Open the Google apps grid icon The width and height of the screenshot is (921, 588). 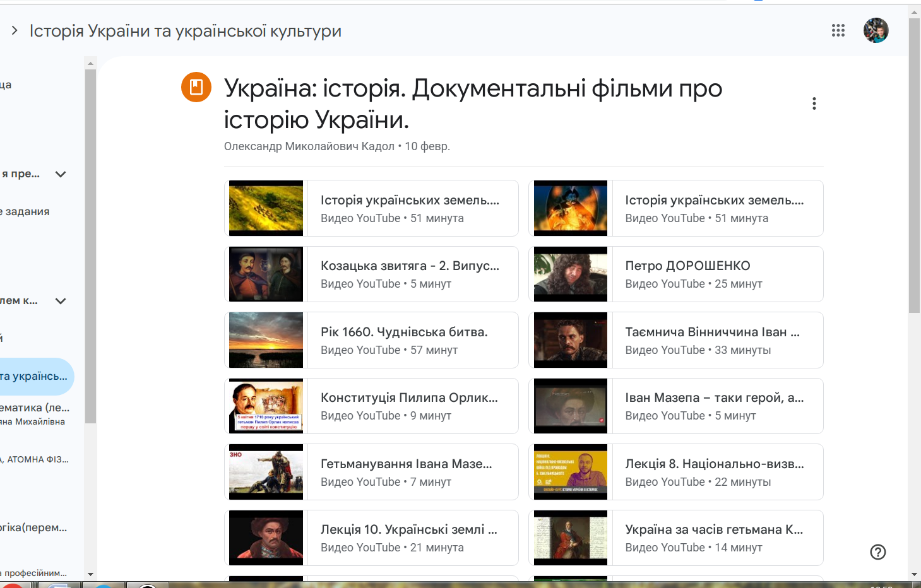coord(838,30)
